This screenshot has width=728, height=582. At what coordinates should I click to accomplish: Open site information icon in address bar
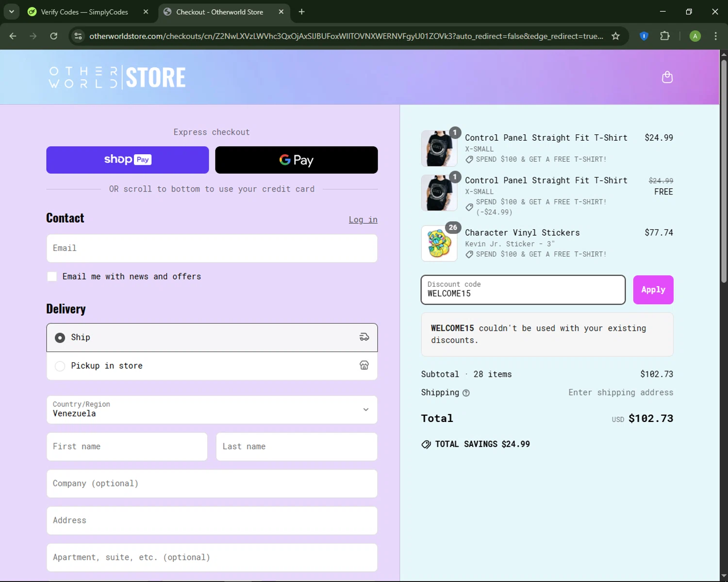coord(78,36)
